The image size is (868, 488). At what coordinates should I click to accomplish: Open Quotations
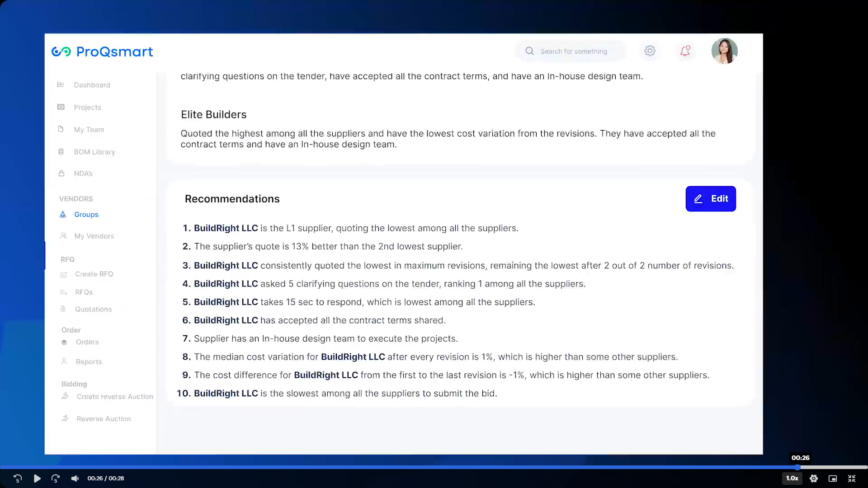pos(93,310)
